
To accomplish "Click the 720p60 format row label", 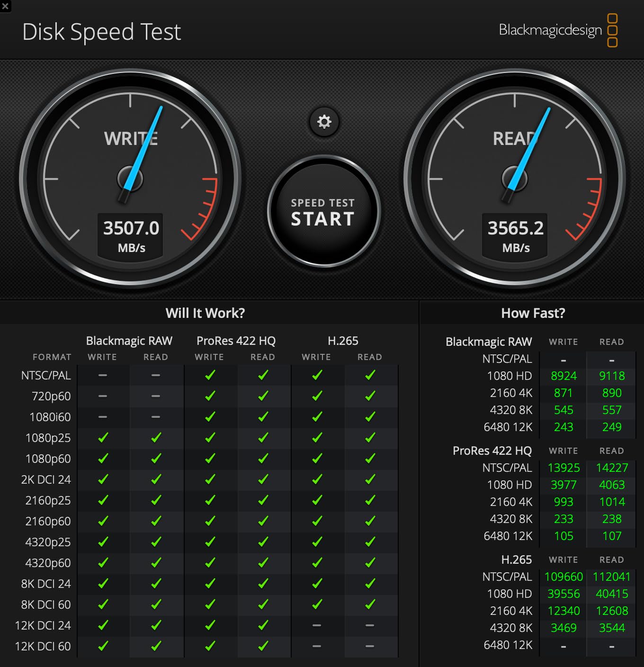I will [51, 396].
